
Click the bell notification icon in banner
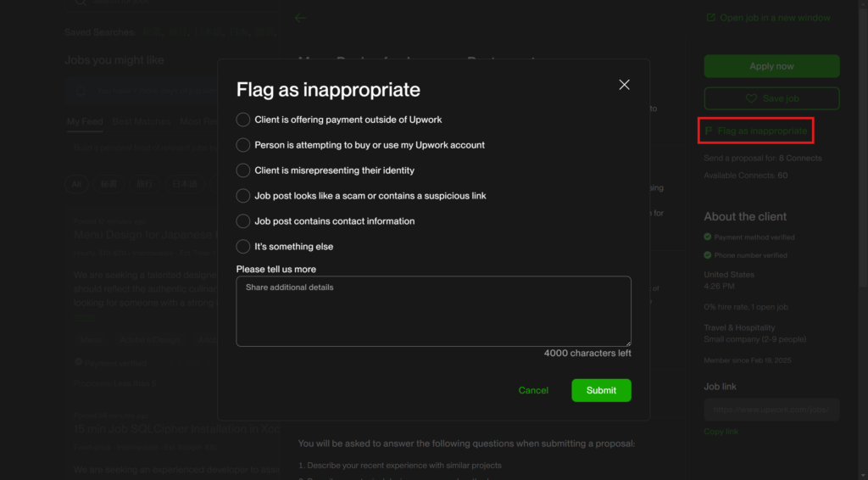81,92
